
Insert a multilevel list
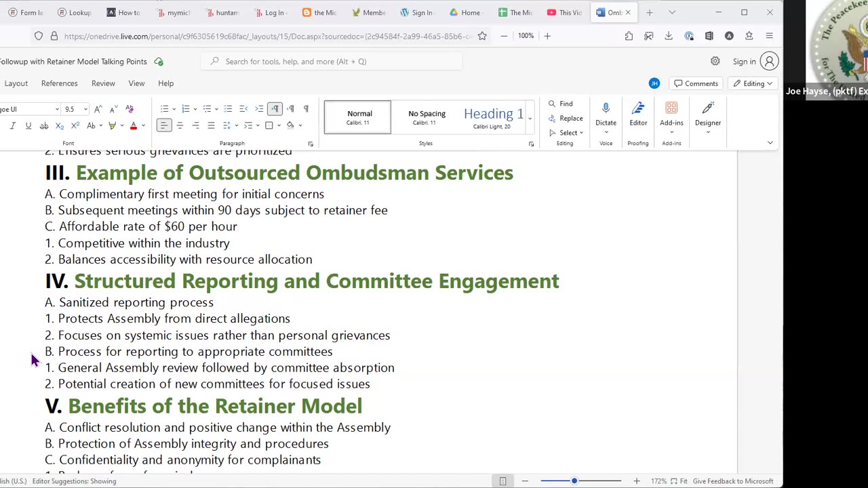208,109
